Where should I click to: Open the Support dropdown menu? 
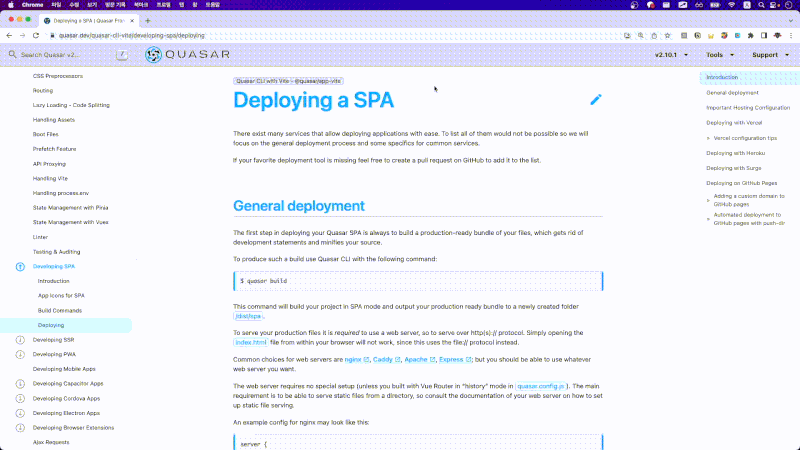(x=770, y=55)
